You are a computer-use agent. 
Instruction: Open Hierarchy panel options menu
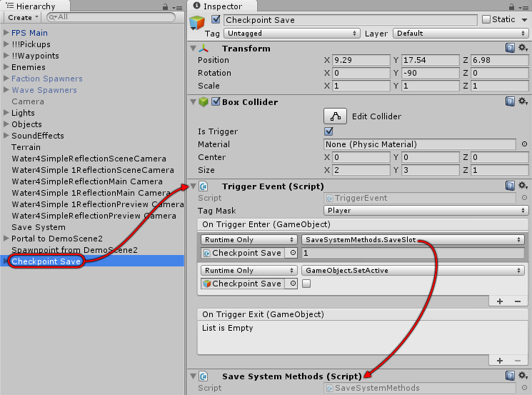pyautogui.click(x=177, y=7)
